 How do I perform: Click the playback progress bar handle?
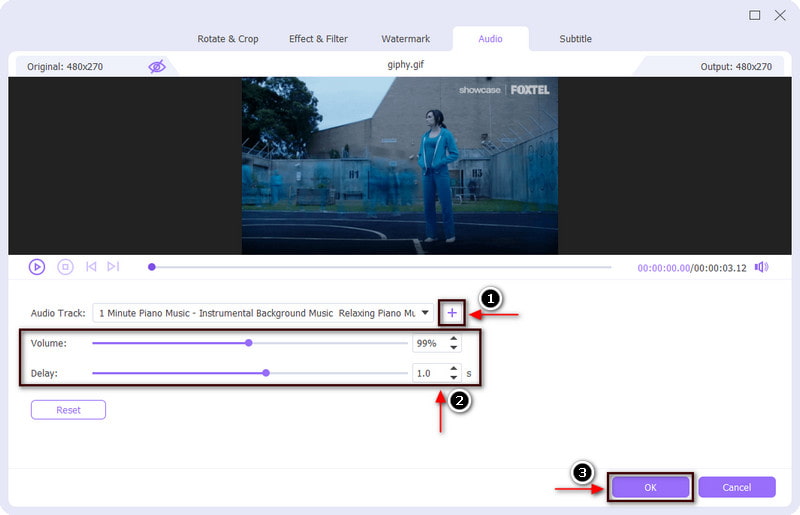click(152, 267)
